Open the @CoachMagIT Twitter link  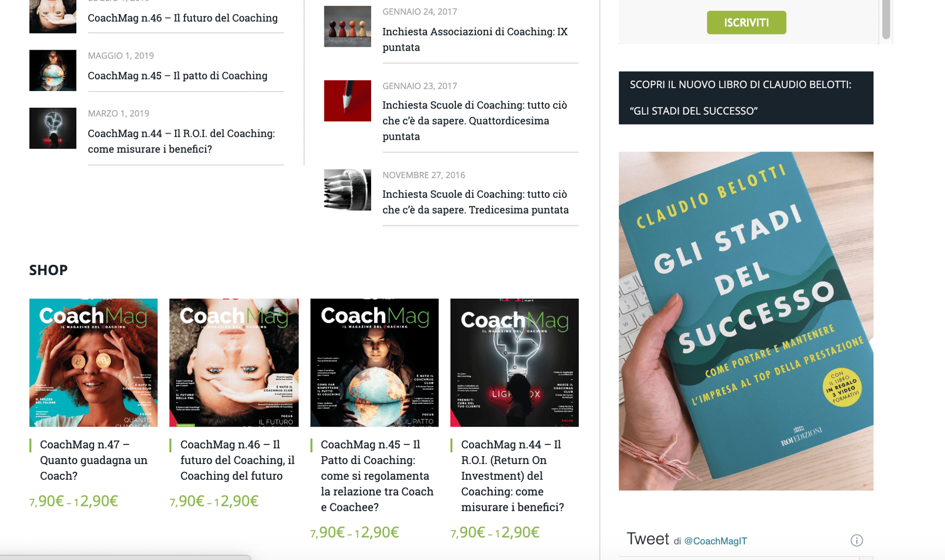pyautogui.click(x=715, y=541)
